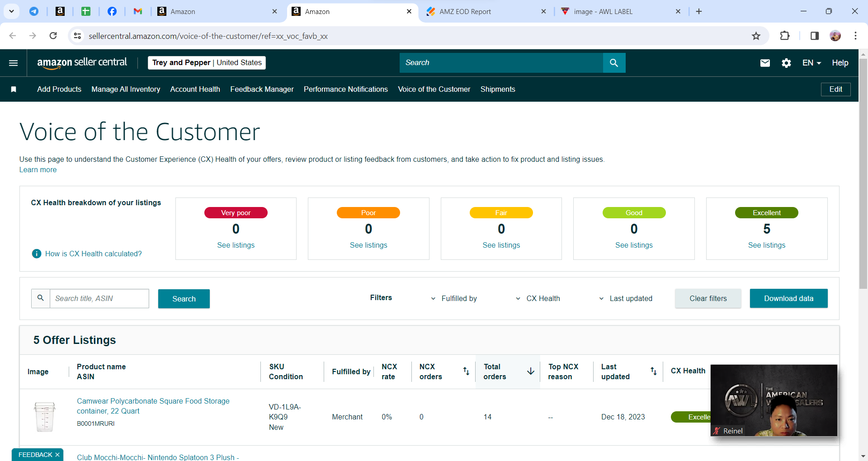Expand the Last updated filter dropdown
The width and height of the screenshot is (868, 461).
click(625, 299)
